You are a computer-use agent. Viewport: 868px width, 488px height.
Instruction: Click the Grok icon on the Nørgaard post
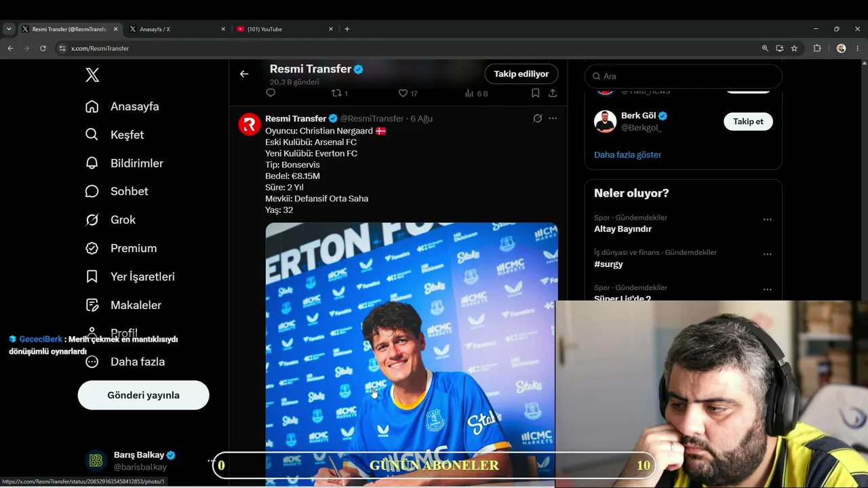coord(537,119)
